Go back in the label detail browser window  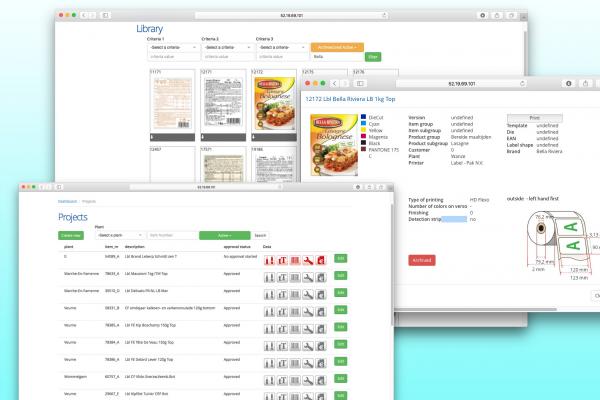(334, 83)
